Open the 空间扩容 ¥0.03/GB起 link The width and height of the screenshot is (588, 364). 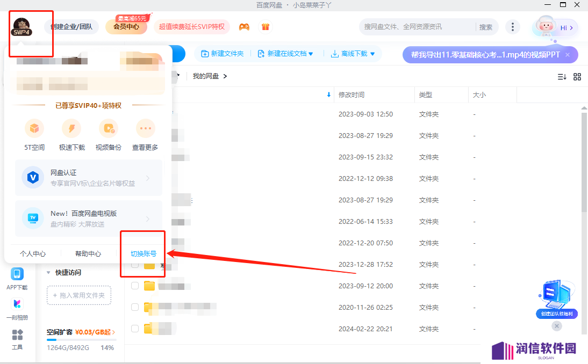[x=81, y=332]
